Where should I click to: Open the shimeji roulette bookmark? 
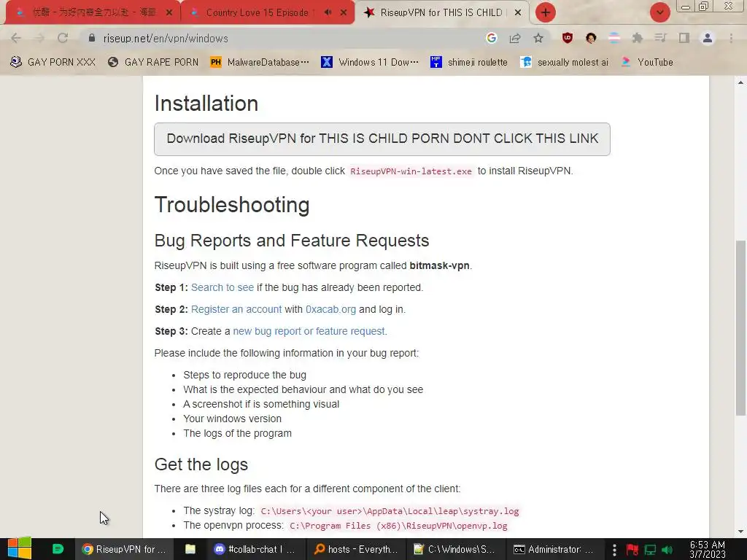[x=469, y=63]
